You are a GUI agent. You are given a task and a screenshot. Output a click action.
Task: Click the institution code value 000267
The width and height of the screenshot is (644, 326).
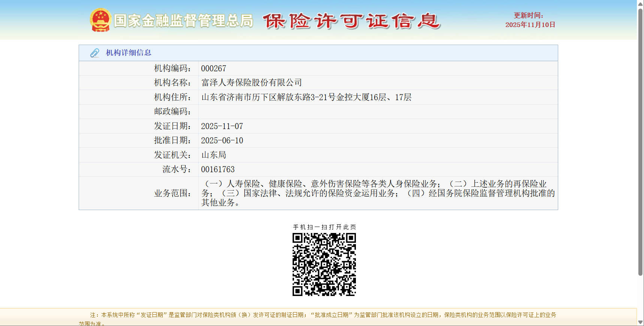pyautogui.click(x=214, y=68)
